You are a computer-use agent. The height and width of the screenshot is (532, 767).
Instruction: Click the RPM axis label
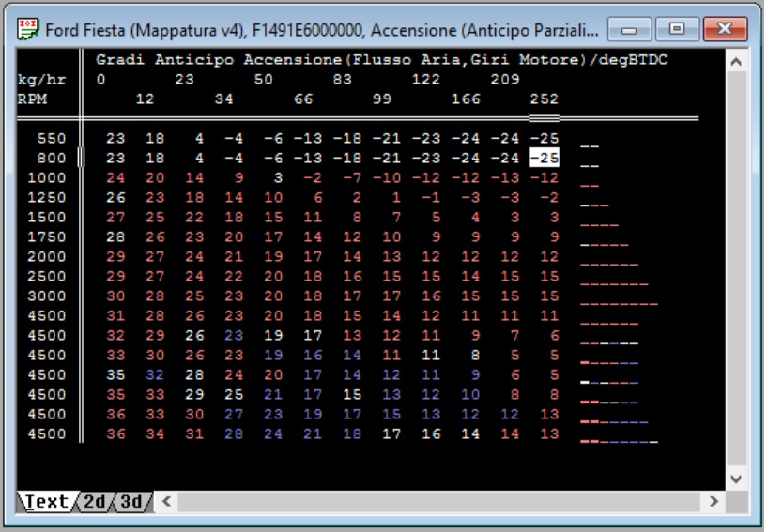coord(32,99)
